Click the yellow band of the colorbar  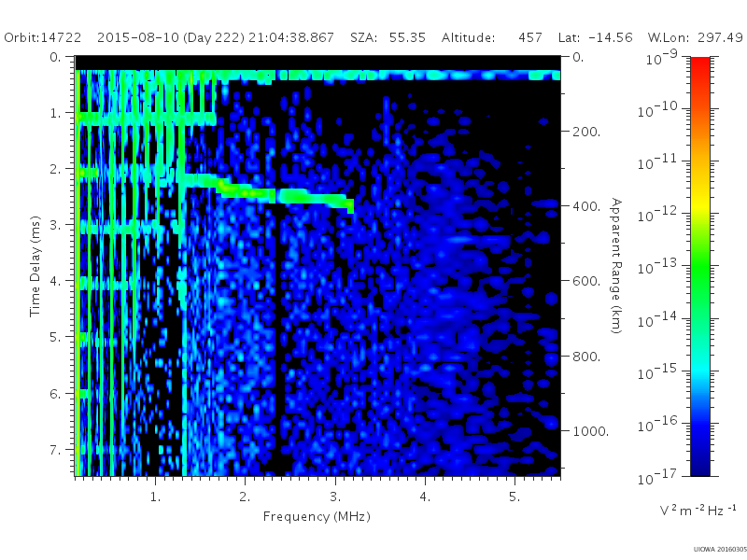[x=699, y=204]
